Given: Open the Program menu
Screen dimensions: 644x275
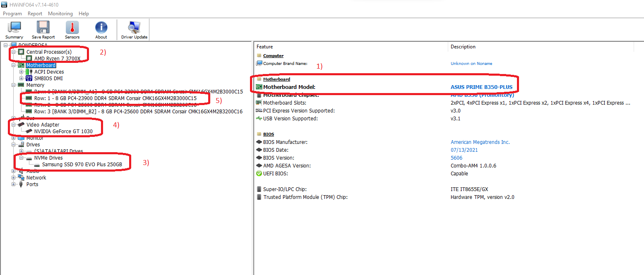Looking at the screenshot, I should (12, 14).
